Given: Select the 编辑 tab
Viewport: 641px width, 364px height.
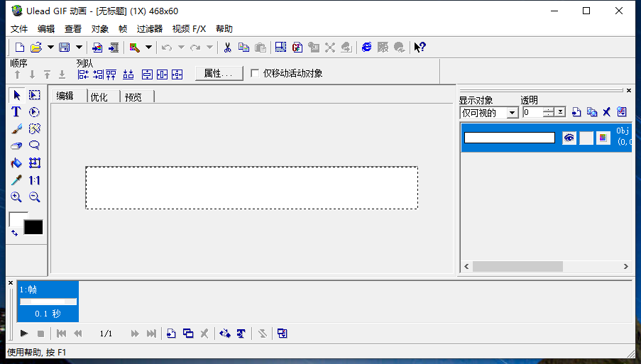Looking at the screenshot, I should (x=65, y=96).
